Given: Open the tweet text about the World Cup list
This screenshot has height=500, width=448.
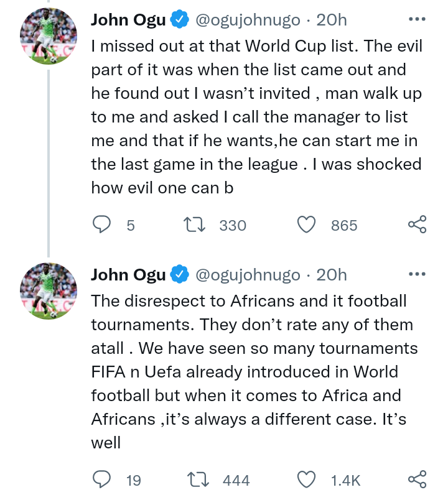Looking at the screenshot, I should 255,117.
